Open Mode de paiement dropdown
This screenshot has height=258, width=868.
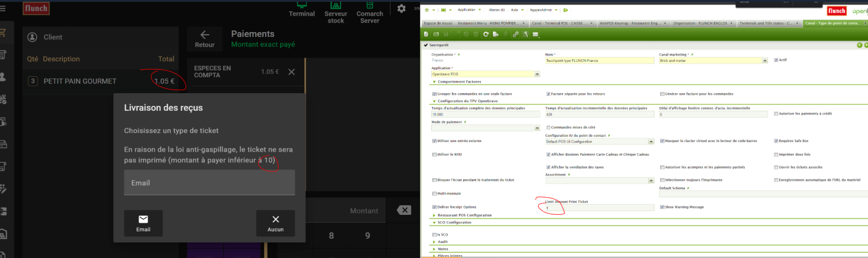click(537, 128)
